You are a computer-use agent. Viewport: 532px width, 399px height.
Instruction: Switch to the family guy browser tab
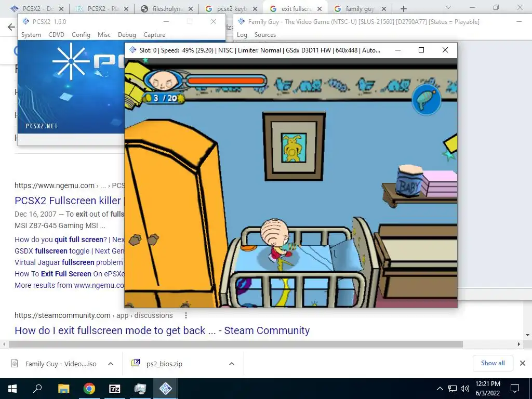[360, 9]
